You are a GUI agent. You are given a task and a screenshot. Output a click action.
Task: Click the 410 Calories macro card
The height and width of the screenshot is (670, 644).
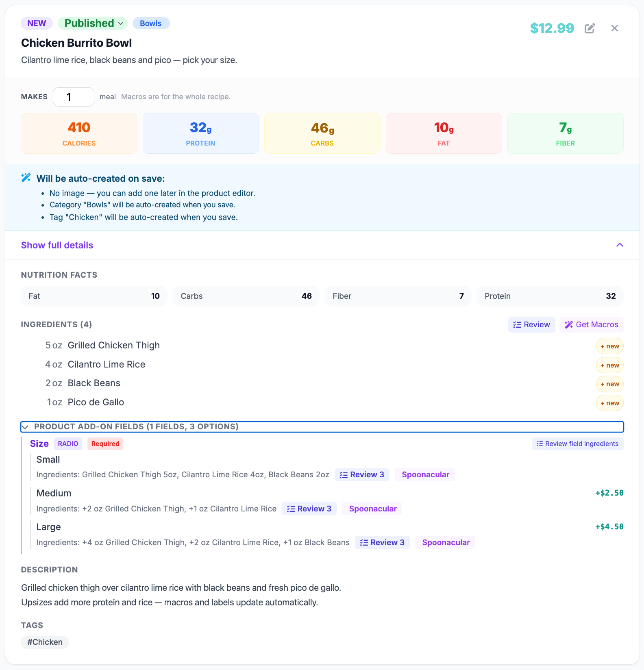tap(79, 133)
